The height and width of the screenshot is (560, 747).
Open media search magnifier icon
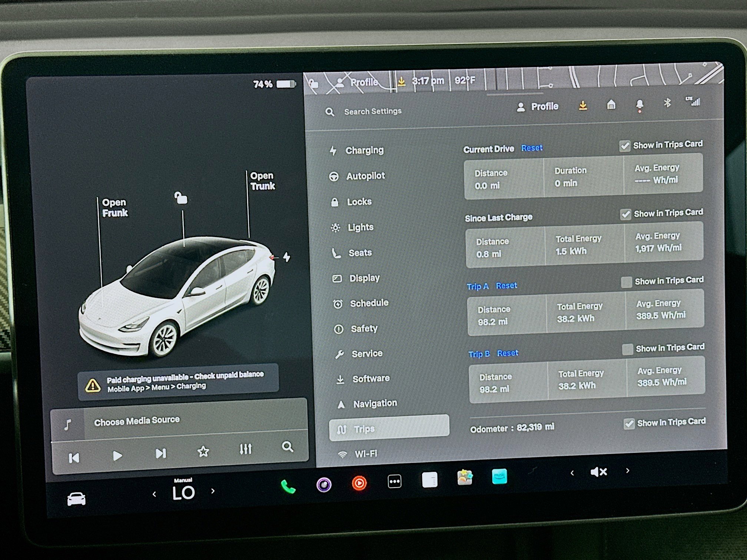tap(288, 447)
